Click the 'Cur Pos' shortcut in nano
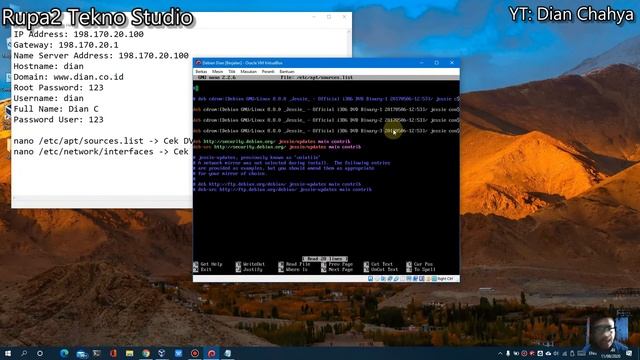 click(x=420, y=264)
